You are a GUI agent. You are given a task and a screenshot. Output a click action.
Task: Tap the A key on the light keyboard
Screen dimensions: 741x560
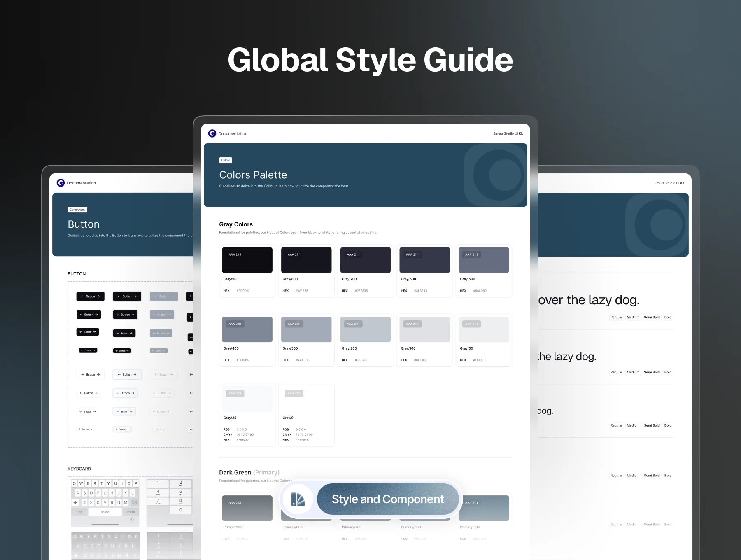pos(78,493)
